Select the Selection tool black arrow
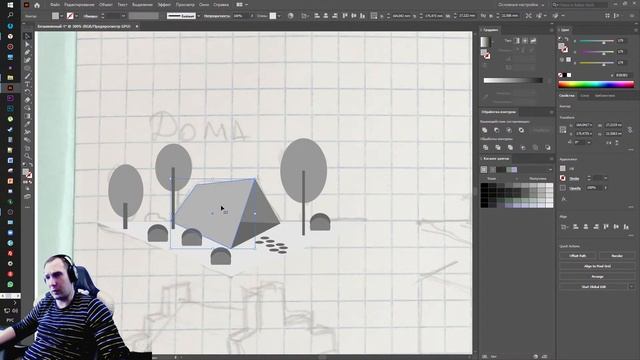Viewport: 640px width, 360px height. click(27, 36)
